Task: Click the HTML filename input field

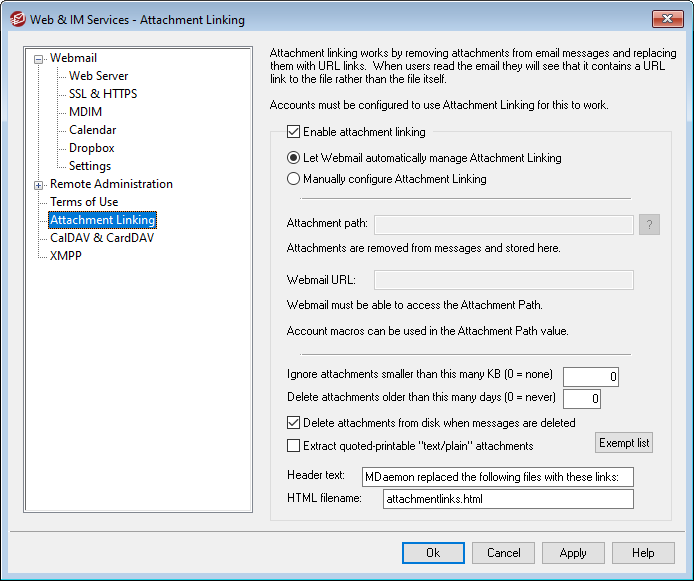Action: [x=508, y=499]
